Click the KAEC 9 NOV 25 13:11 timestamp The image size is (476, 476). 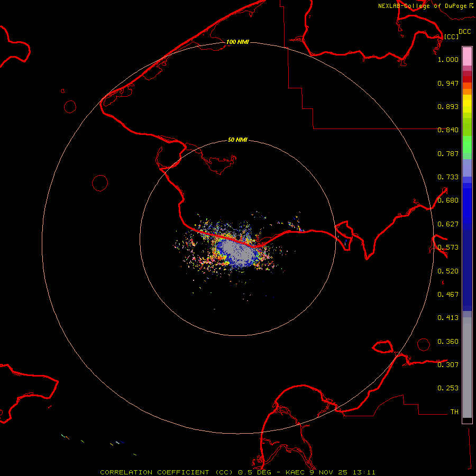coord(331,472)
